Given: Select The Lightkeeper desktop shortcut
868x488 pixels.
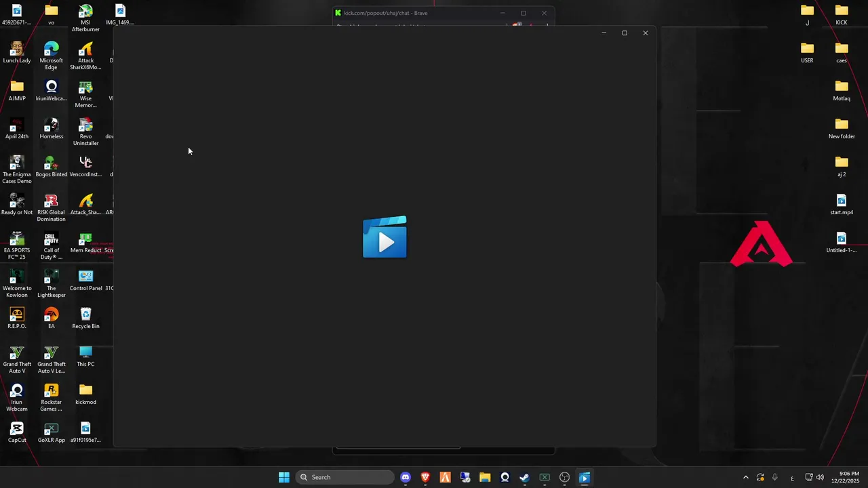Looking at the screenshot, I should [x=52, y=284].
